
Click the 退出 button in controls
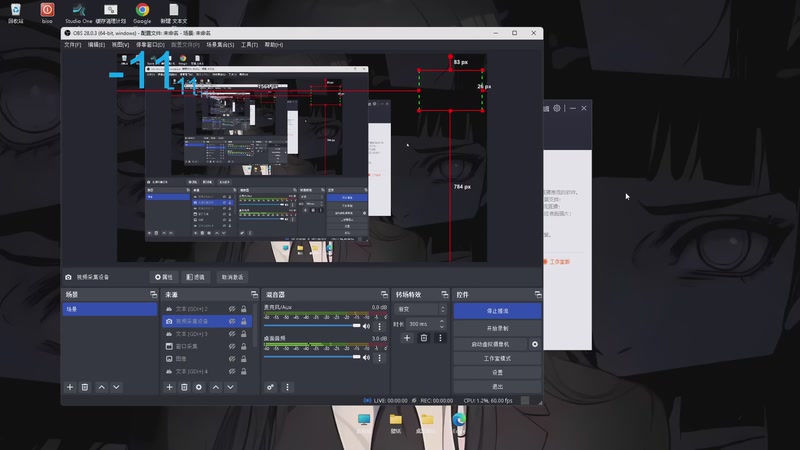497,387
